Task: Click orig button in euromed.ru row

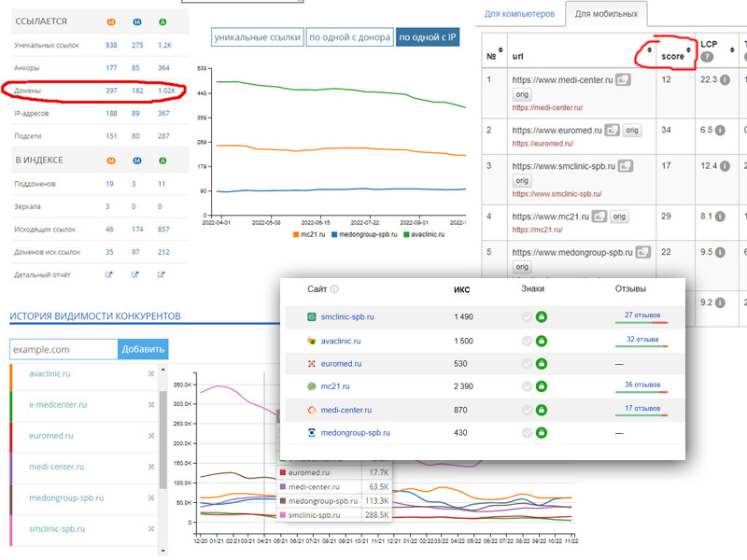Action: coord(632,130)
